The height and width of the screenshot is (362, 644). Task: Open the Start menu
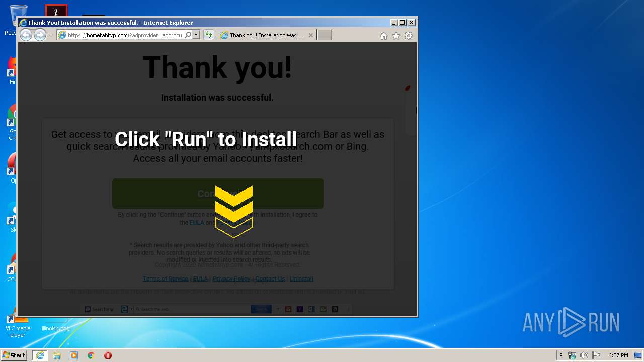point(14,355)
